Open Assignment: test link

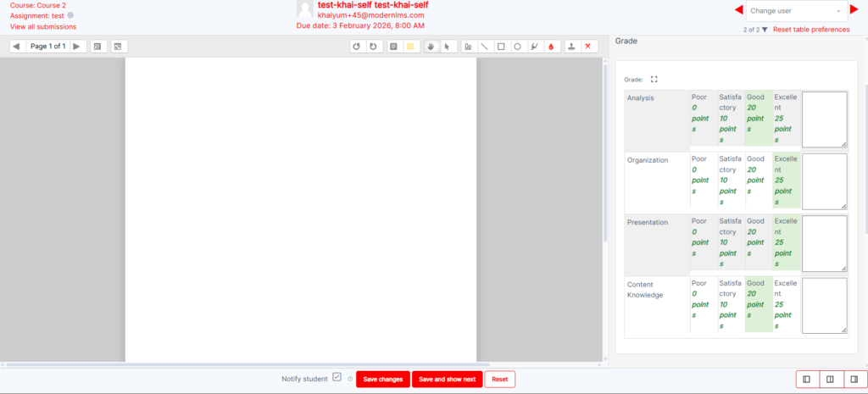click(x=37, y=16)
